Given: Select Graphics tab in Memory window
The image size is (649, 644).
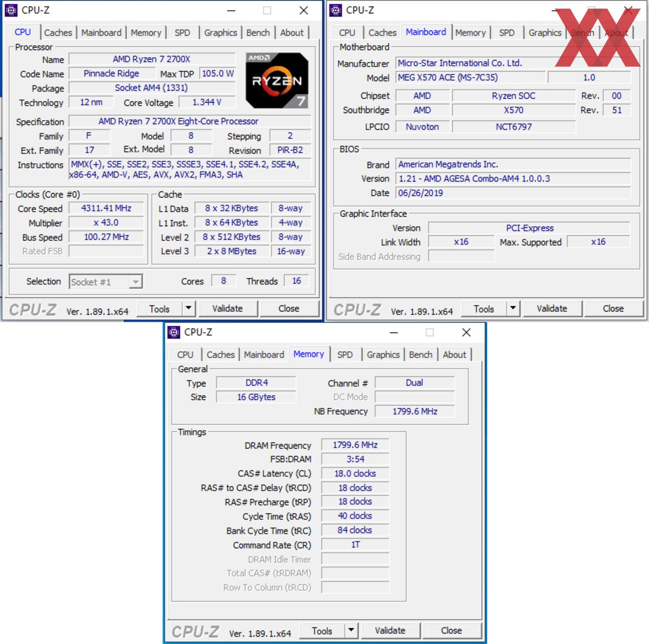Looking at the screenshot, I should pos(383,354).
